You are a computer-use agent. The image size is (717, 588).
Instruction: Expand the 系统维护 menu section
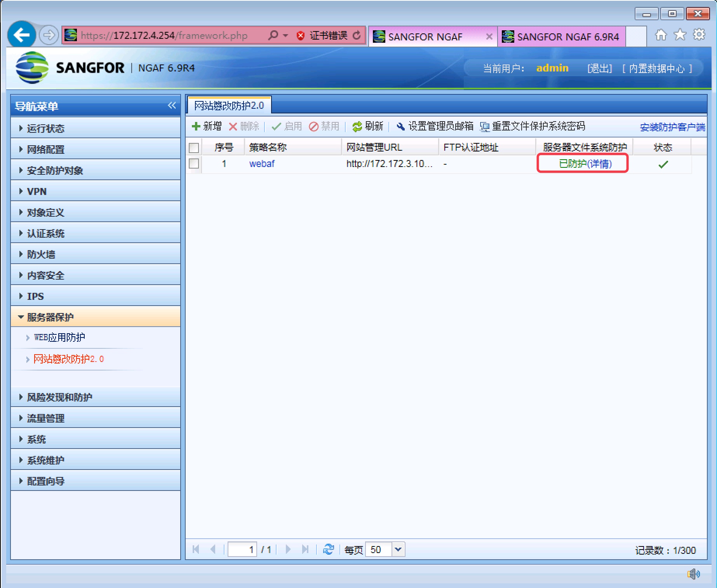click(96, 460)
